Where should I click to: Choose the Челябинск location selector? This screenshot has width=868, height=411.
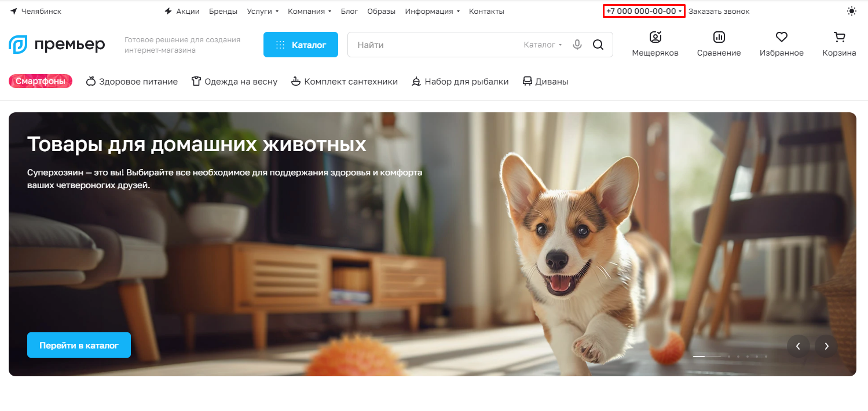pos(36,12)
